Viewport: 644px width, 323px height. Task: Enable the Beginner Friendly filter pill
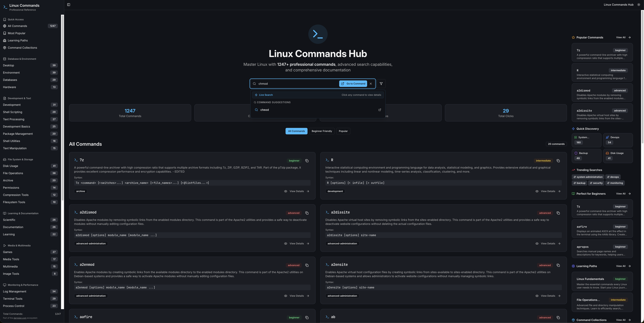tap(322, 131)
